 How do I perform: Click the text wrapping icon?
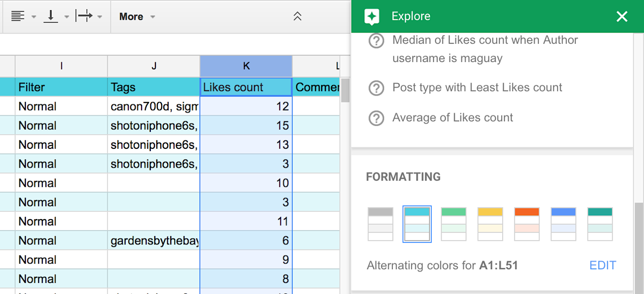coord(85,17)
